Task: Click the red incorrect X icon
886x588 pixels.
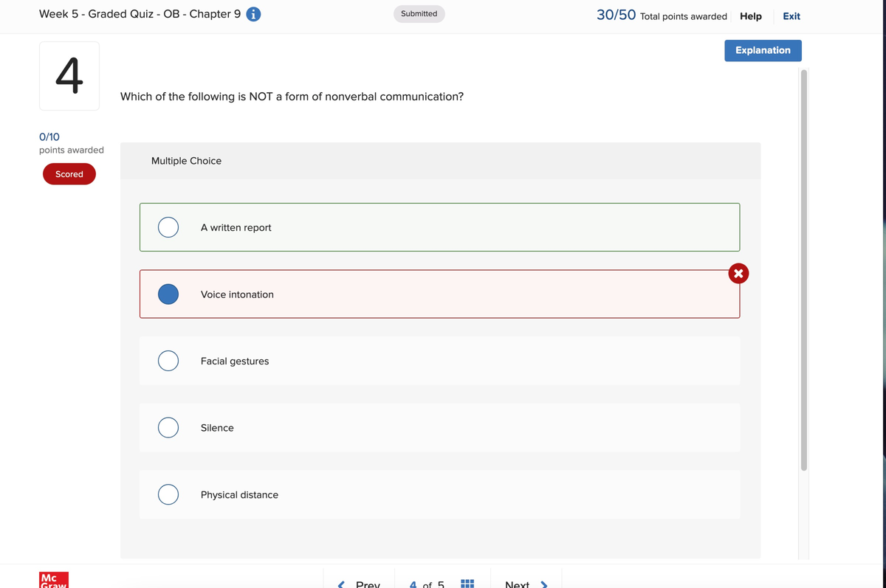Action: click(738, 274)
